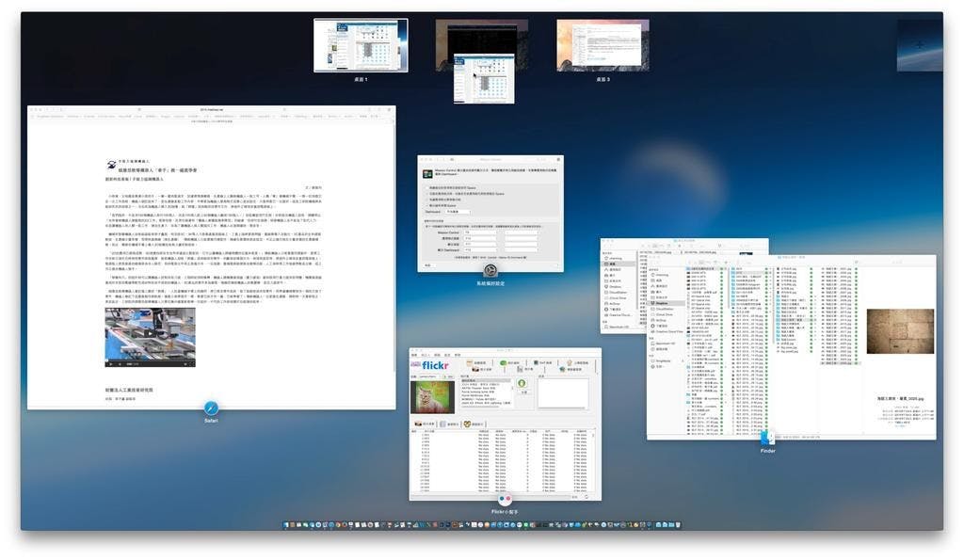Screen dimensions: 964x560
Task: Toggle switch-to-Space-with-open-windows checkbox
Action: tap(426, 194)
